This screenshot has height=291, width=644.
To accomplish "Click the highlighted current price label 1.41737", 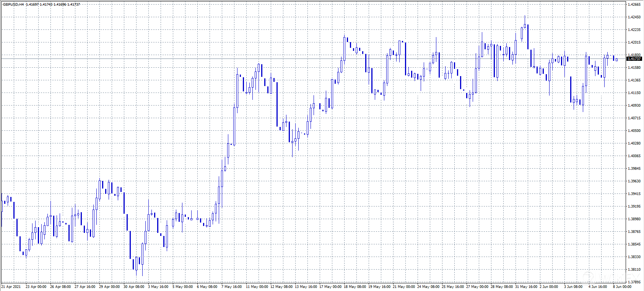I will coord(634,59).
